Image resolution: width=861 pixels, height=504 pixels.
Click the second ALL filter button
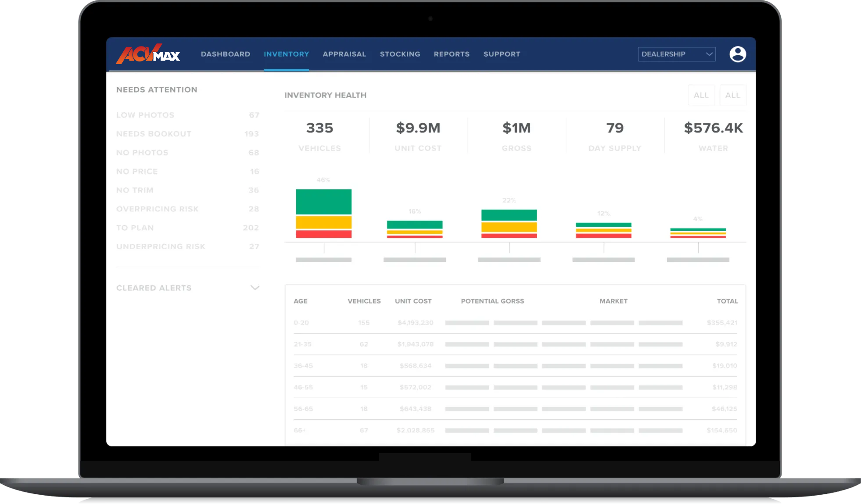[733, 95]
